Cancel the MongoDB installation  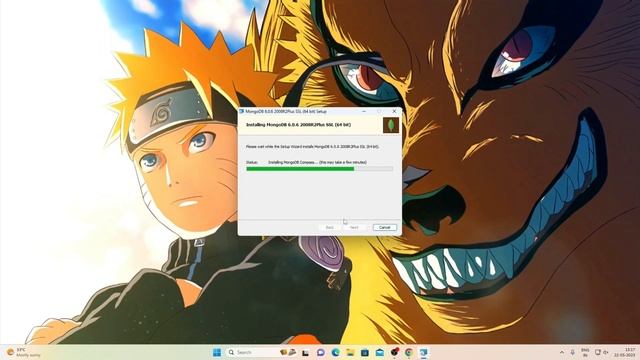coord(384,227)
